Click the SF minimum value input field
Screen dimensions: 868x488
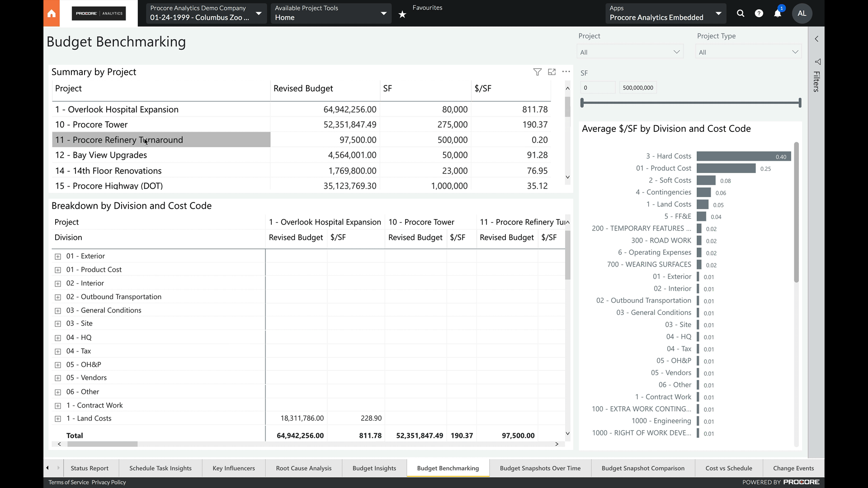point(598,88)
